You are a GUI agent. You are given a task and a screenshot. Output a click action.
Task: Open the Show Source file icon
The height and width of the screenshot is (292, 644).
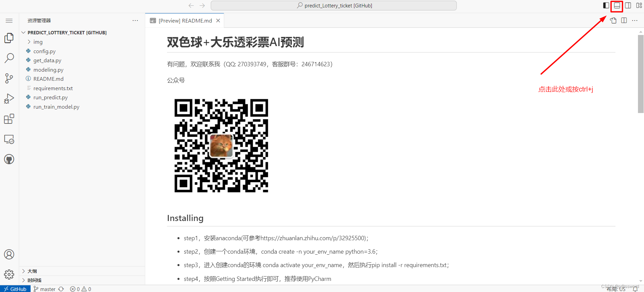[613, 21]
